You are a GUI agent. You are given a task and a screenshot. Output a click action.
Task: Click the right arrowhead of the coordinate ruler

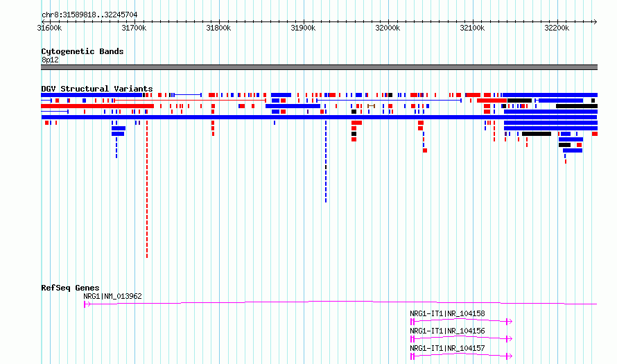[x=595, y=21]
